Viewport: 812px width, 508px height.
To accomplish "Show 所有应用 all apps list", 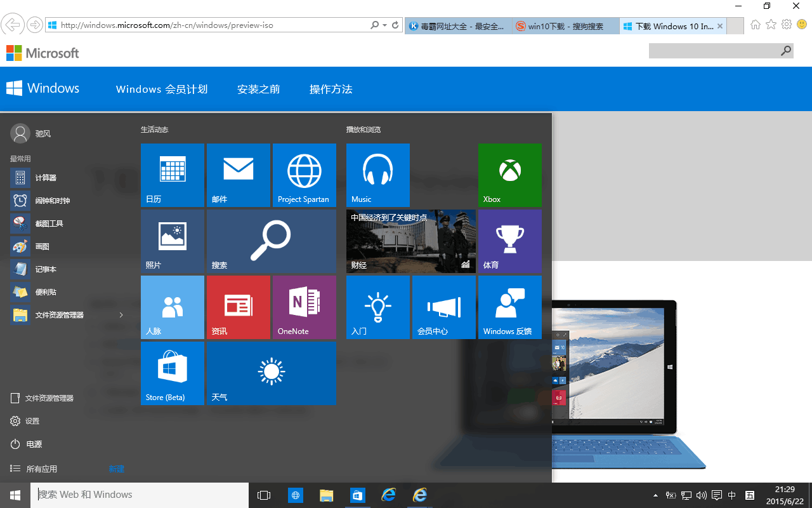I will click(34, 469).
